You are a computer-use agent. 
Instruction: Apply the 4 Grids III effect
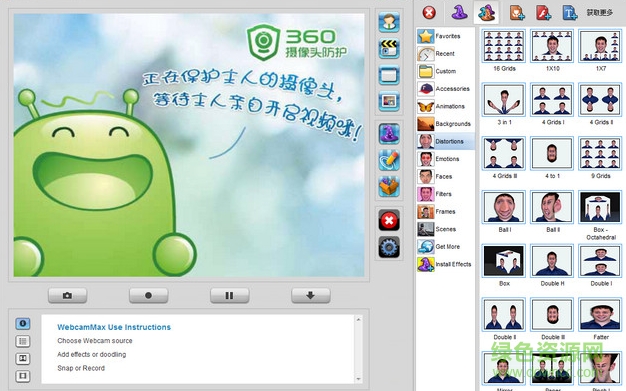click(504, 153)
